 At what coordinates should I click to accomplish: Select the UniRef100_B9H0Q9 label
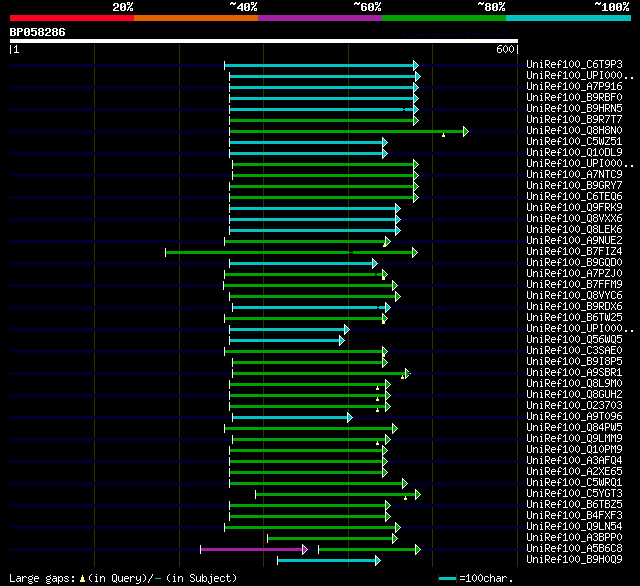(x=574, y=560)
